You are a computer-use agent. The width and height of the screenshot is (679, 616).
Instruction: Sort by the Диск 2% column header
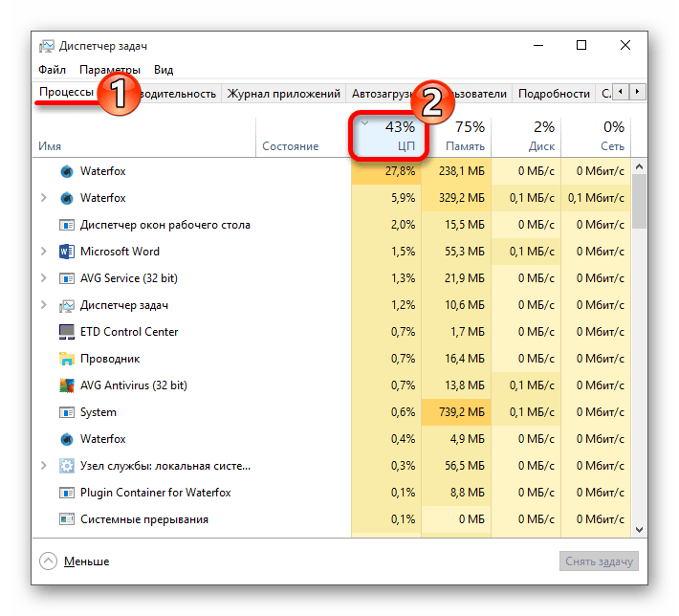click(x=526, y=137)
